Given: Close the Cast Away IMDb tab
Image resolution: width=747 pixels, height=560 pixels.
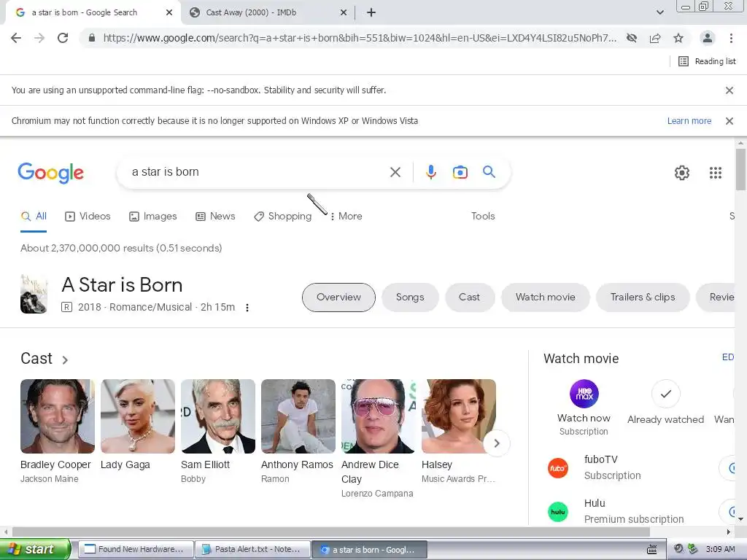Looking at the screenshot, I should [x=344, y=13].
